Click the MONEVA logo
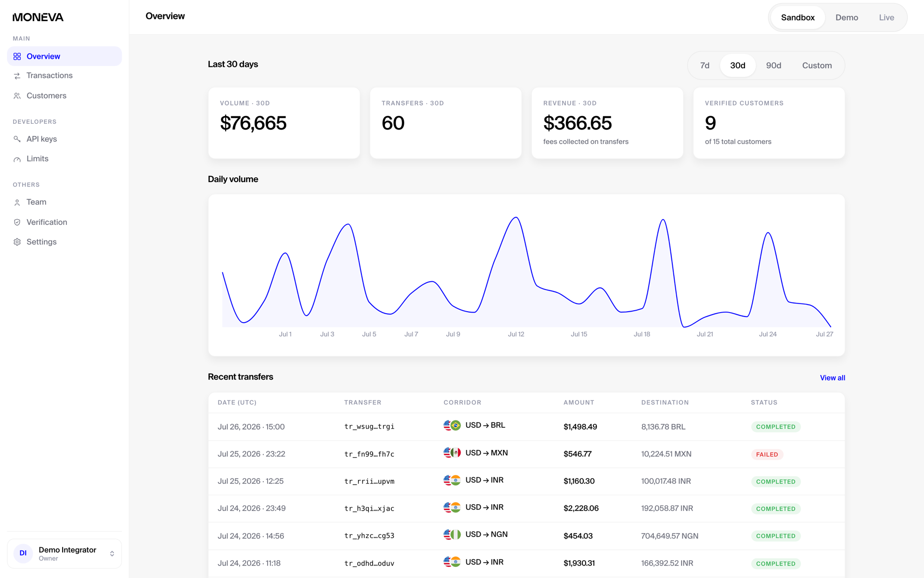 (38, 17)
